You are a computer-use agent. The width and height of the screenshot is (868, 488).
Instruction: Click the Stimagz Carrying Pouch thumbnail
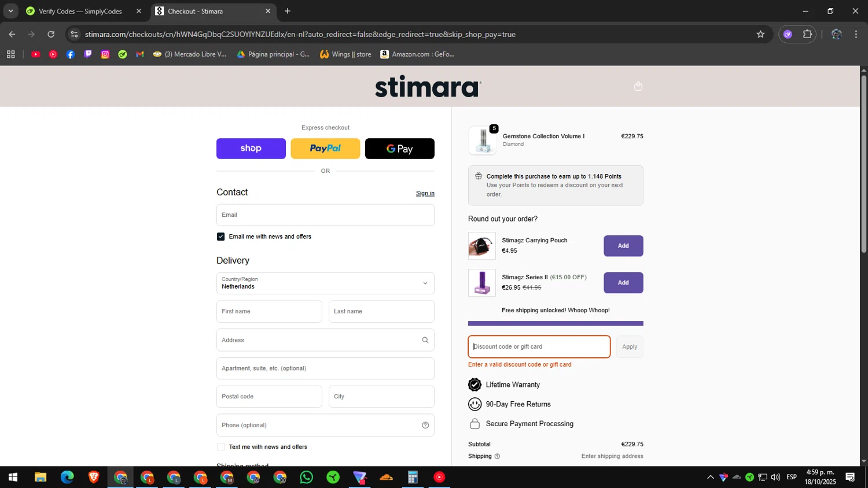[482, 246]
